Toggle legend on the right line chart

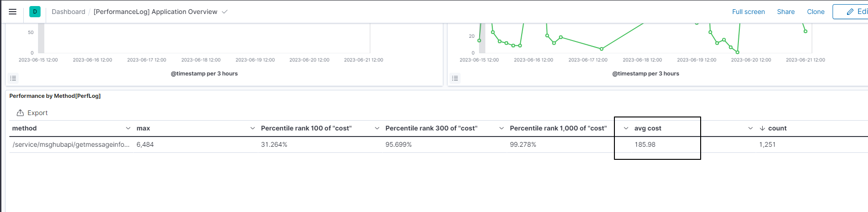(455, 78)
